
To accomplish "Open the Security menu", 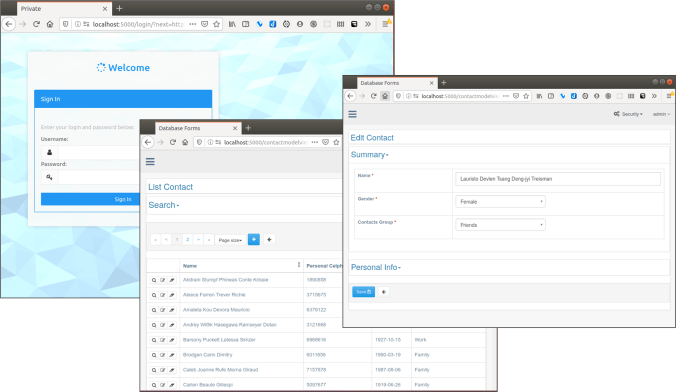I will pyautogui.click(x=628, y=114).
